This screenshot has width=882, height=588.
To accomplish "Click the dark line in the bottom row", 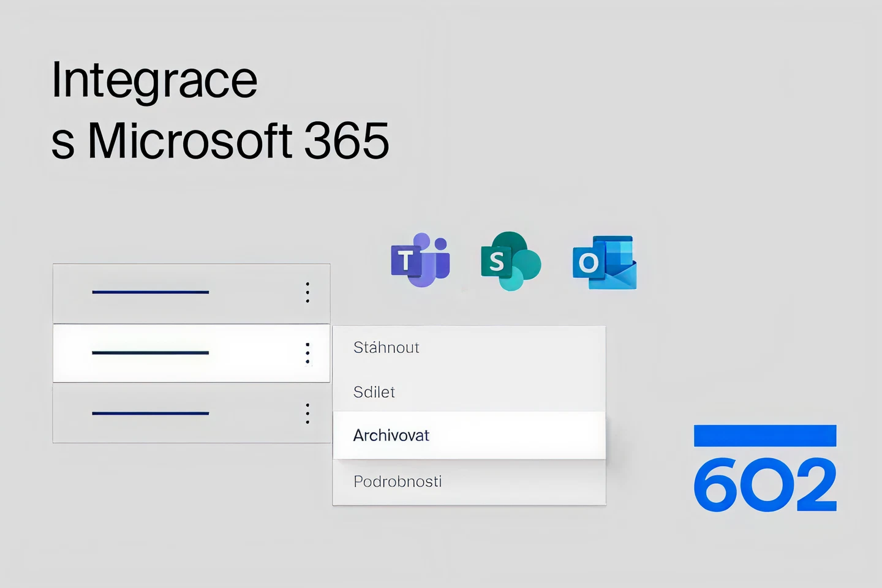I will [150, 413].
